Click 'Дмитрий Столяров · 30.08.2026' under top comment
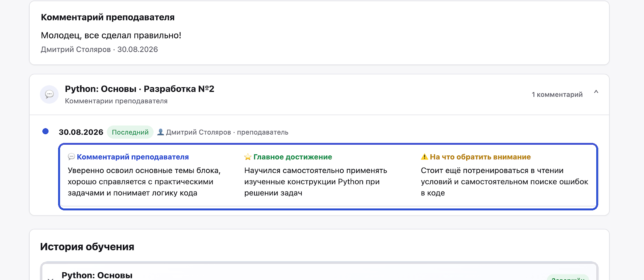The width and height of the screenshot is (644, 280). pos(99,50)
